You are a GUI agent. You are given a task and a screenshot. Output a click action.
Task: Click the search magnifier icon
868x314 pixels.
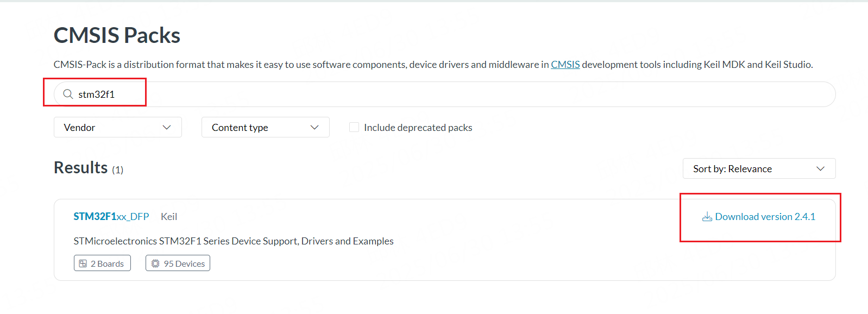[68, 94]
